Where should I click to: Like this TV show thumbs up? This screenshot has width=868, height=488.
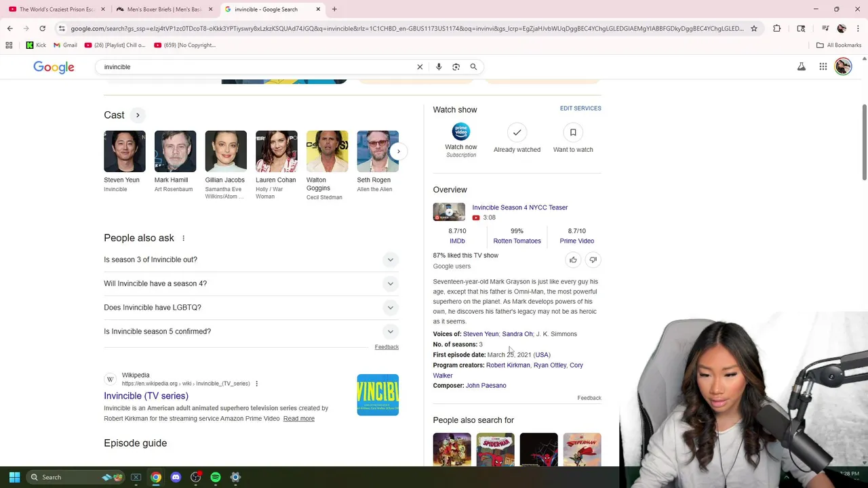point(573,260)
